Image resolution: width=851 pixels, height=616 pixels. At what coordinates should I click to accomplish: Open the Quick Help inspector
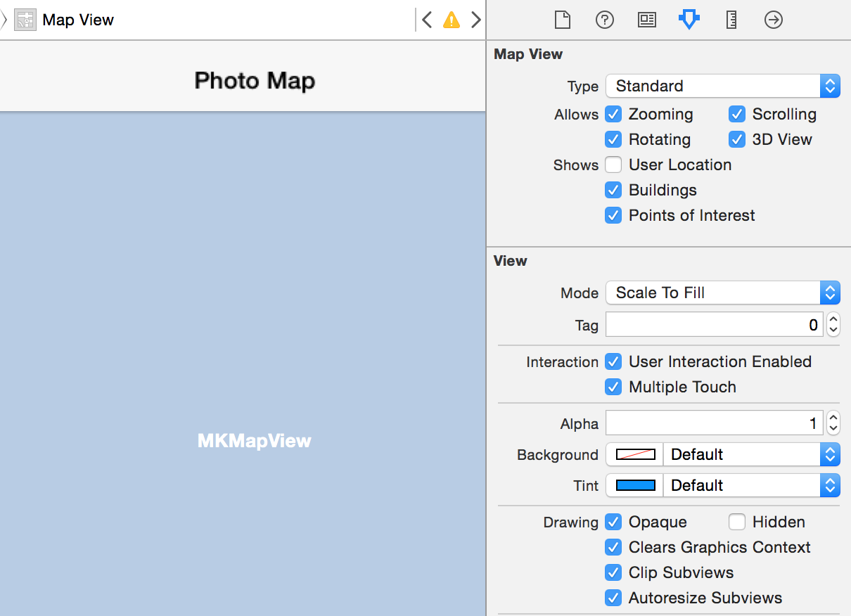604,20
